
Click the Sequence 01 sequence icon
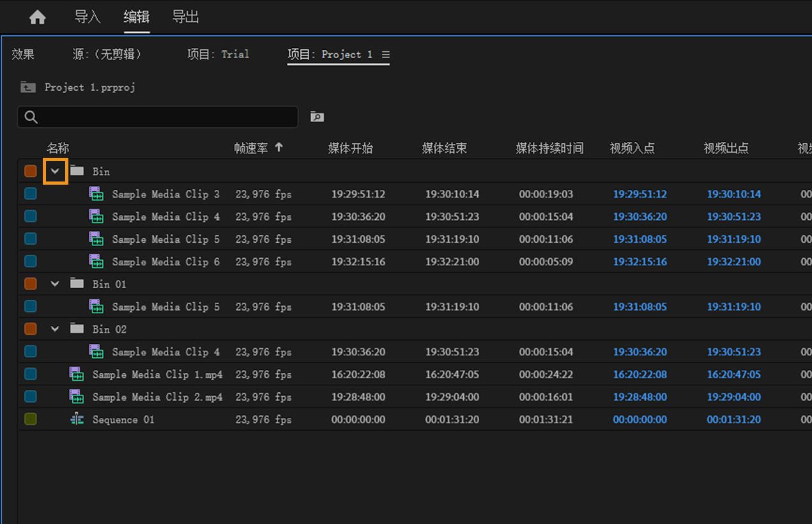[77, 420]
